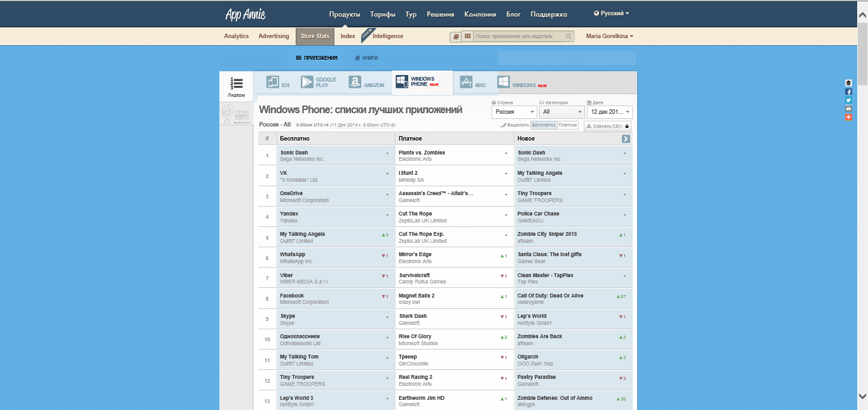Open the Поддержка menu item
The image size is (868, 410).
tap(549, 14)
